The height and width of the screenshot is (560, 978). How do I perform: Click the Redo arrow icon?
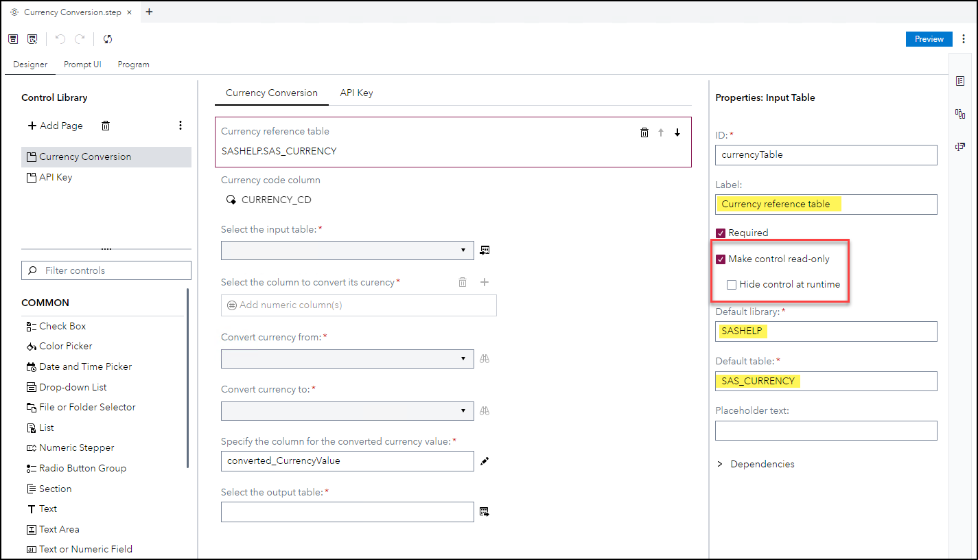click(x=80, y=39)
